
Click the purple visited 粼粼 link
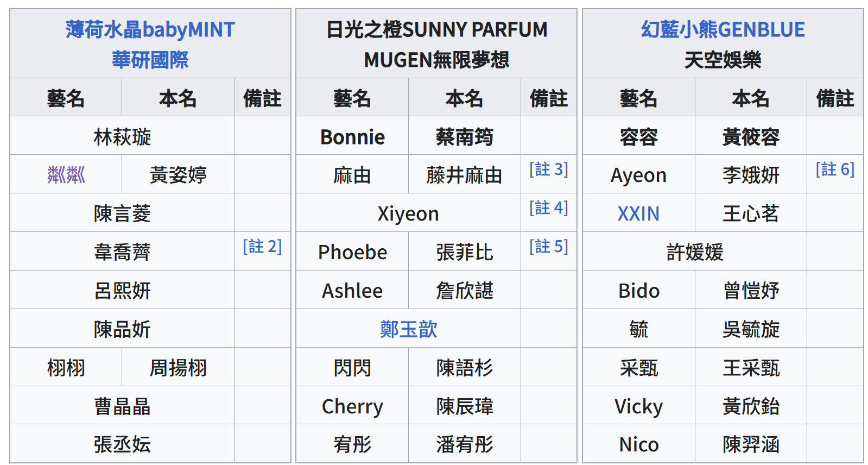tap(66, 175)
